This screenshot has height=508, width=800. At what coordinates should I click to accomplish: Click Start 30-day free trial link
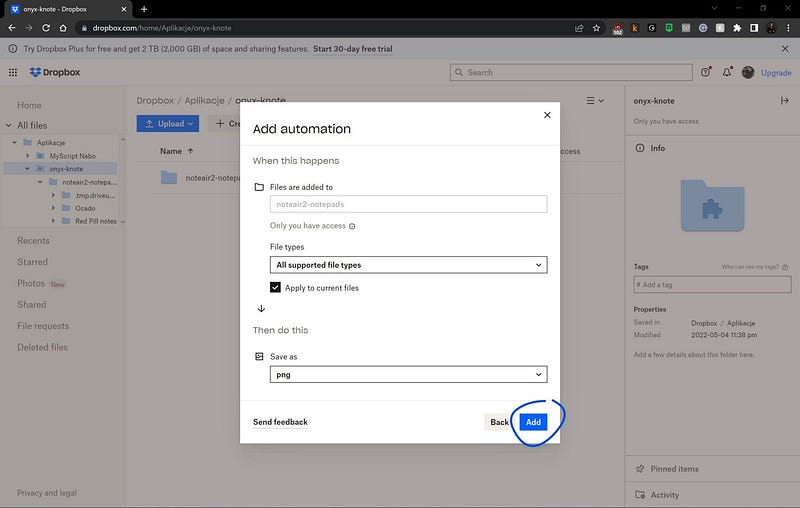(x=352, y=49)
